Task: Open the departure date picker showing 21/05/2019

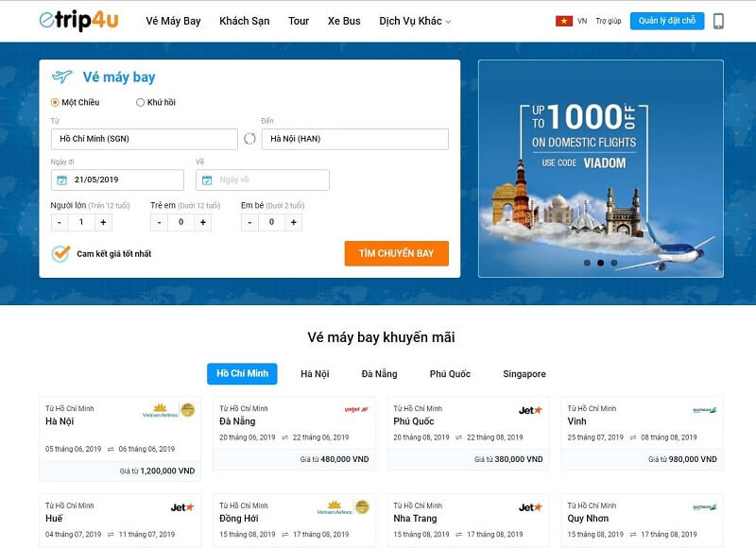Action: coord(104,180)
